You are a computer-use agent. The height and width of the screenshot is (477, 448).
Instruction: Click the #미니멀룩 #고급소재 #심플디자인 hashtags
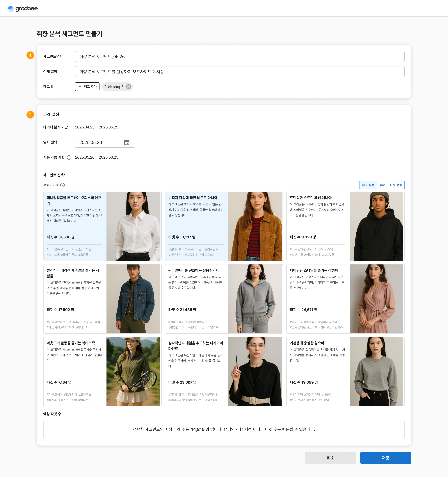pyautogui.click(x=69, y=249)
